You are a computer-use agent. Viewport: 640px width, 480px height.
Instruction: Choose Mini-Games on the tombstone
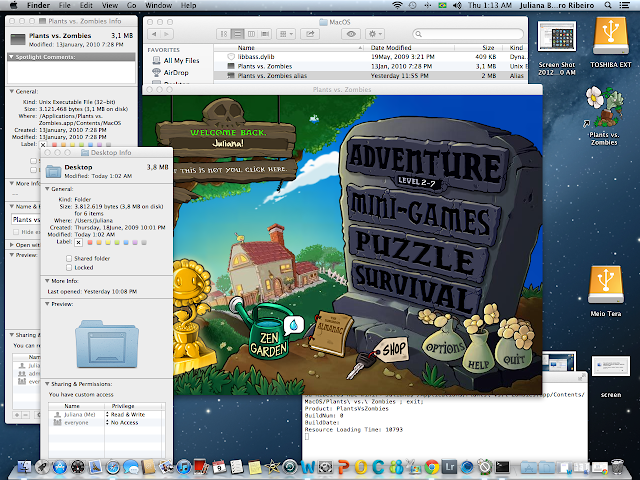tap(422, 215)
